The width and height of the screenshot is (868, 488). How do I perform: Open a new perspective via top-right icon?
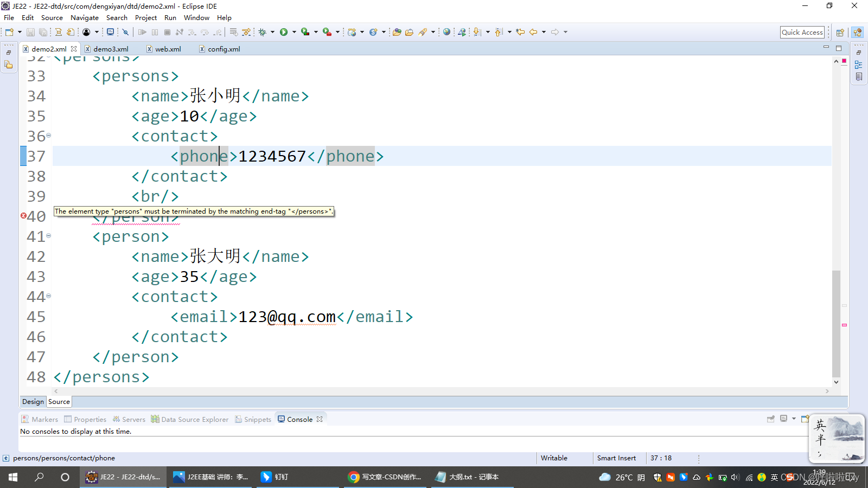click(x=840, y=32)
